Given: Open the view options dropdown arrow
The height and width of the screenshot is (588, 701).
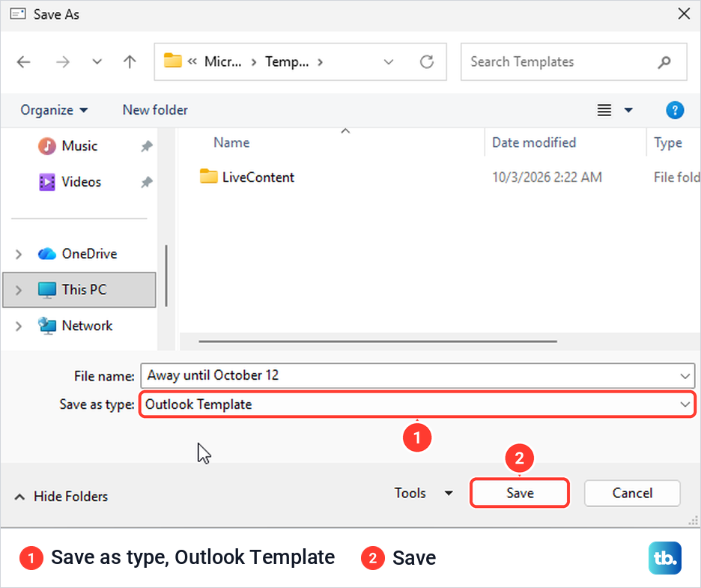Looking at the screenshot, I should coord(628,110).
